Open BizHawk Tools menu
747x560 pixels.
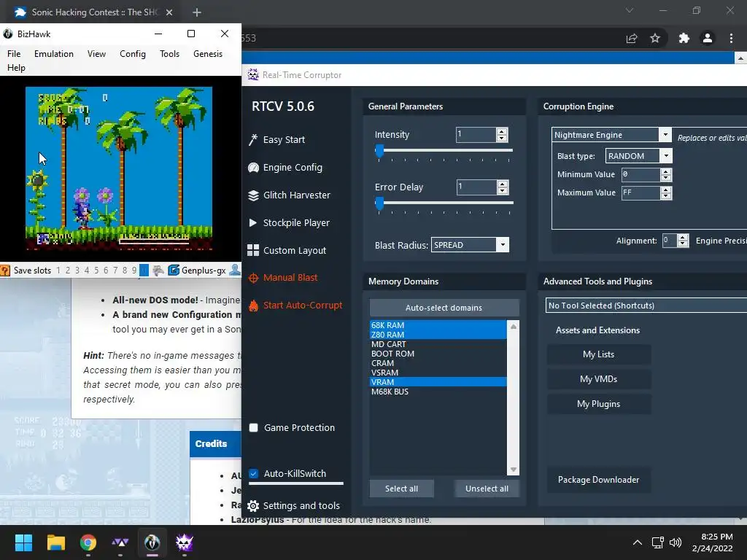pos(169,54)
